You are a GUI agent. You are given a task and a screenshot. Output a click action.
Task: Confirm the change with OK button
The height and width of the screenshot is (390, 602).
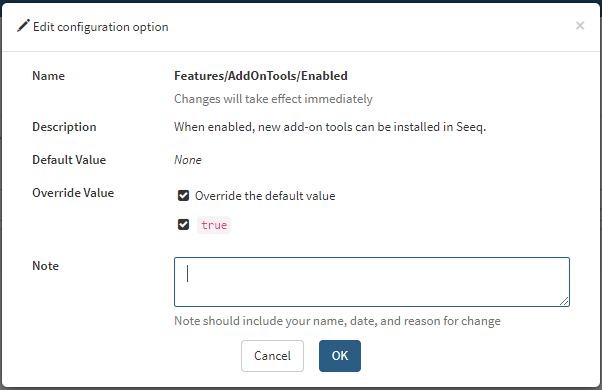click(x=340, y=356)
